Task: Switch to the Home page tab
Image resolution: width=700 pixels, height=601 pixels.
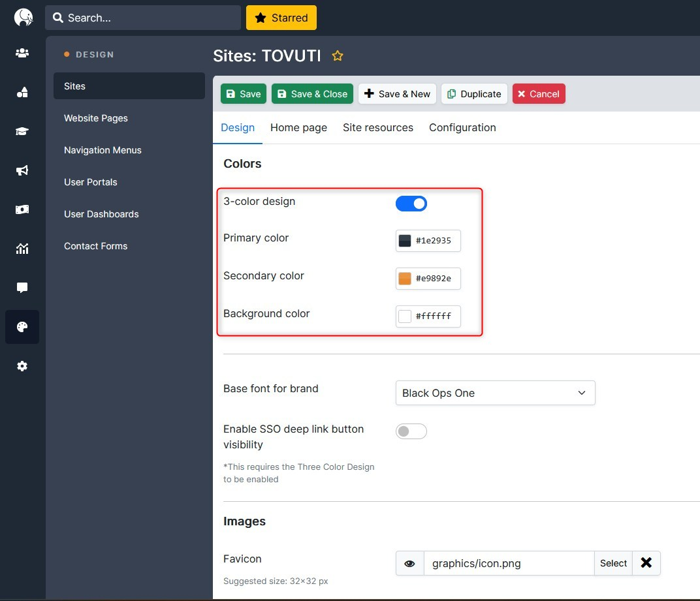Action: point(298,128)
